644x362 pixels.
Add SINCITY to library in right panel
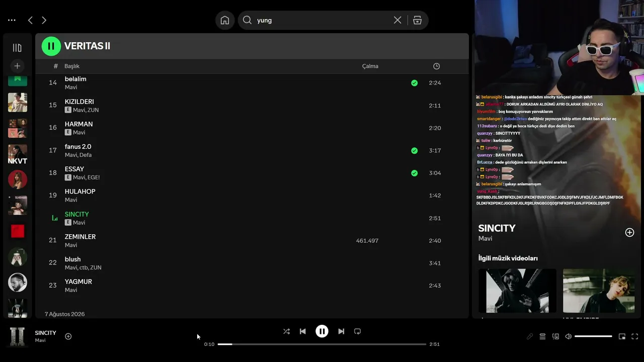click(629, 232)
